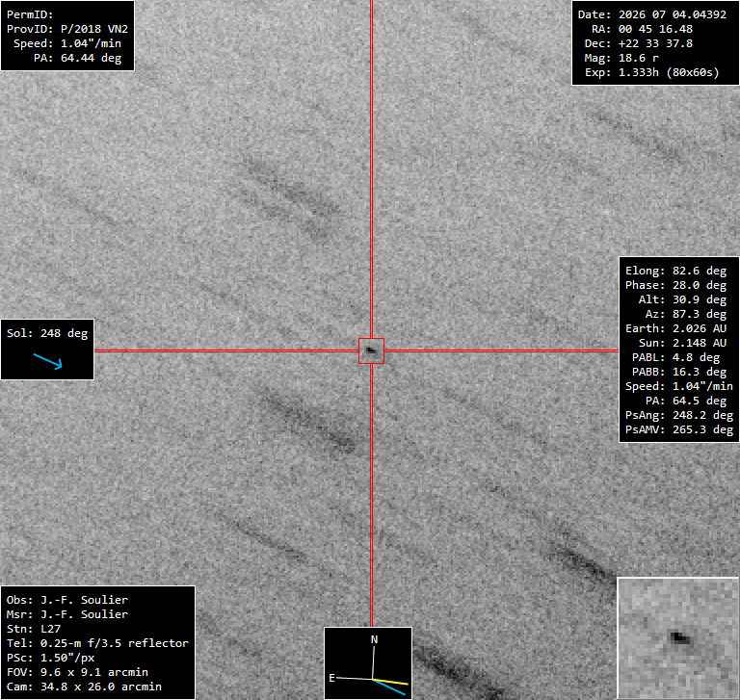Click 'PA: 64.44 deg' text
The image size is (740, 700).
click(x=77, y=58)
